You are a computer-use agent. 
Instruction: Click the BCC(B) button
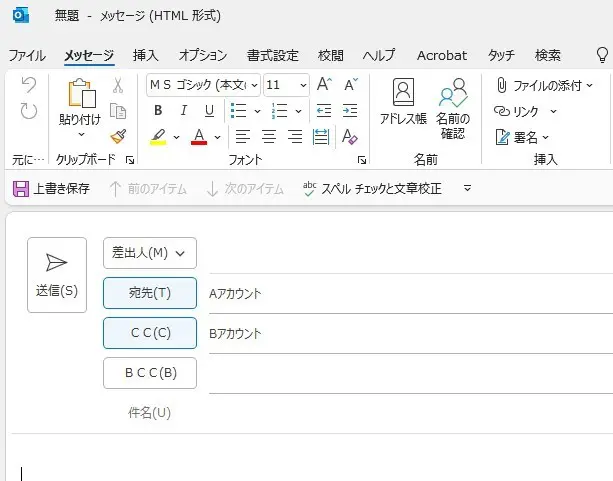click(x=150, y=373)
